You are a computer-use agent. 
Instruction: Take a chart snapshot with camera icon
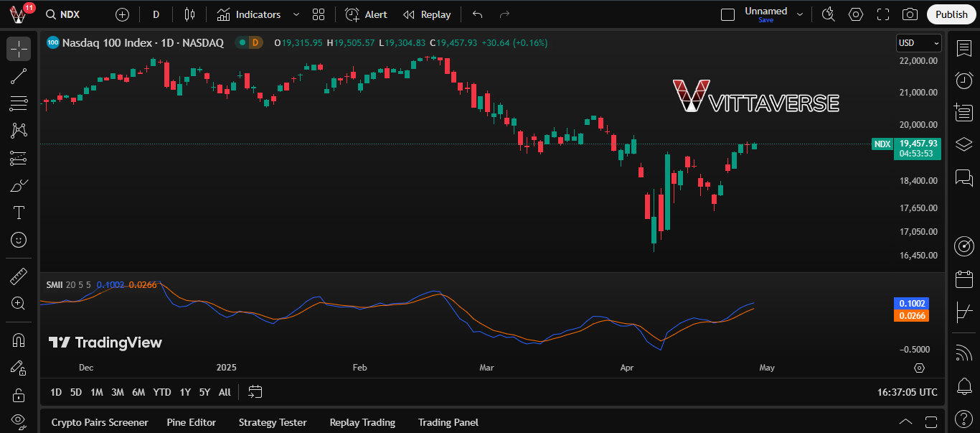(910, 14)
